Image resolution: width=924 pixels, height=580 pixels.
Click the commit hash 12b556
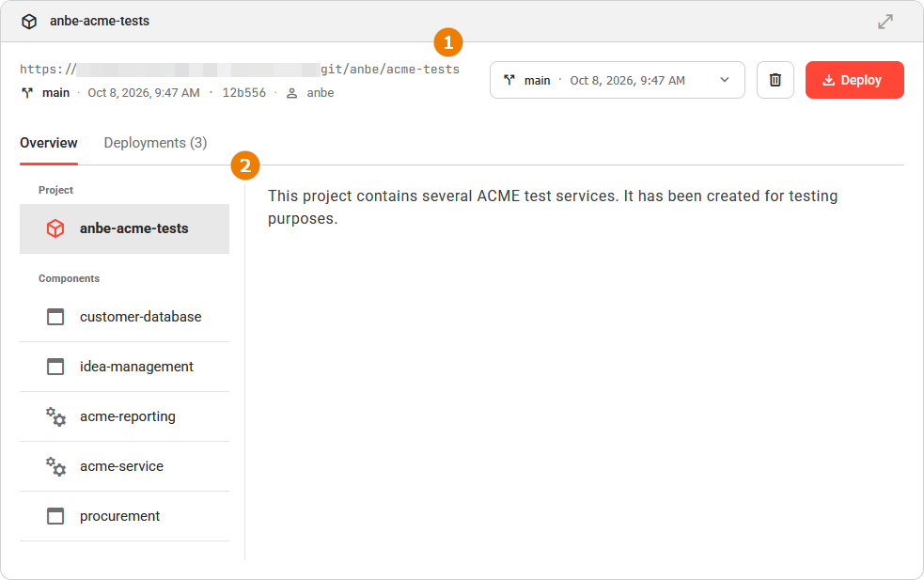(244, 93)
